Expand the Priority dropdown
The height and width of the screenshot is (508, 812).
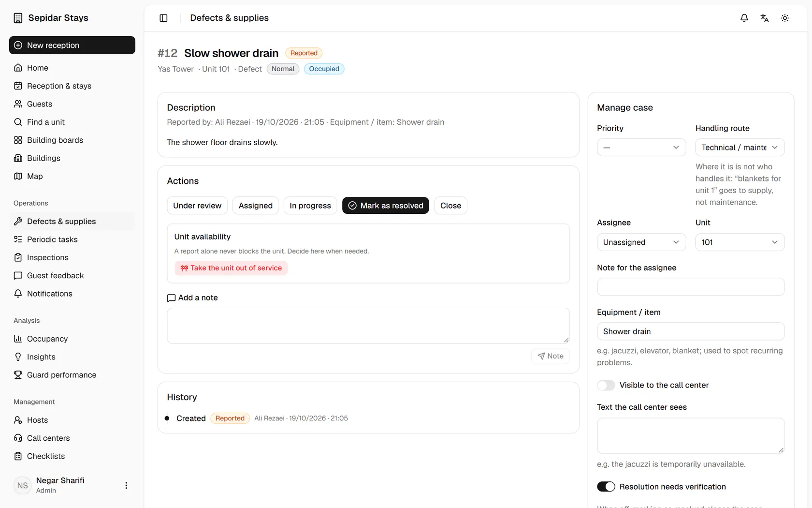(641, 148)
